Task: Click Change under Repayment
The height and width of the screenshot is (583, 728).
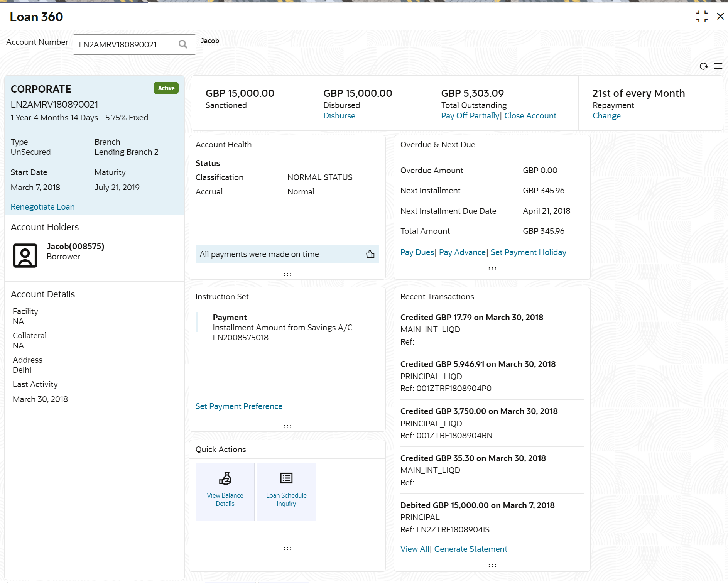Action: pyautogui.click(x=606, y=116)
